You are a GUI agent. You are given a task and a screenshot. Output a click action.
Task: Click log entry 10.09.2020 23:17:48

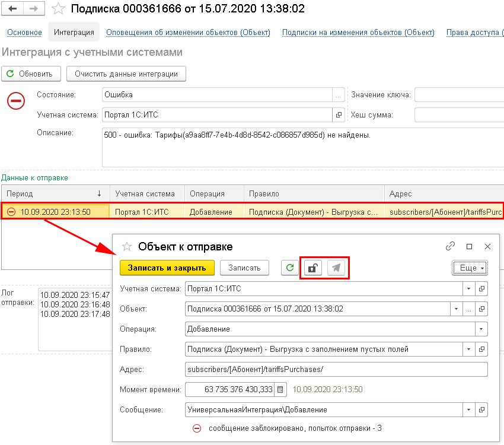pos(75,314)
